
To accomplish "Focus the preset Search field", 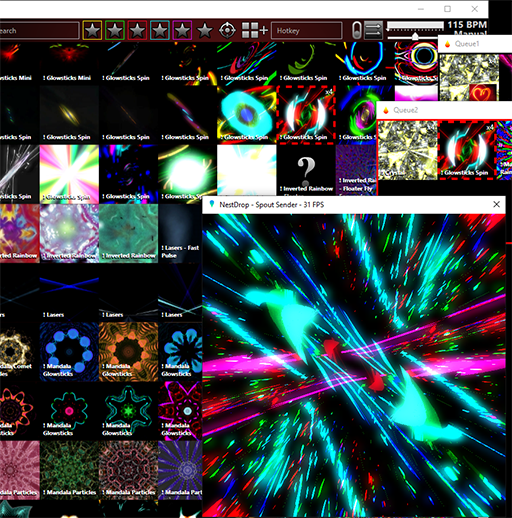I will point(39,31).
